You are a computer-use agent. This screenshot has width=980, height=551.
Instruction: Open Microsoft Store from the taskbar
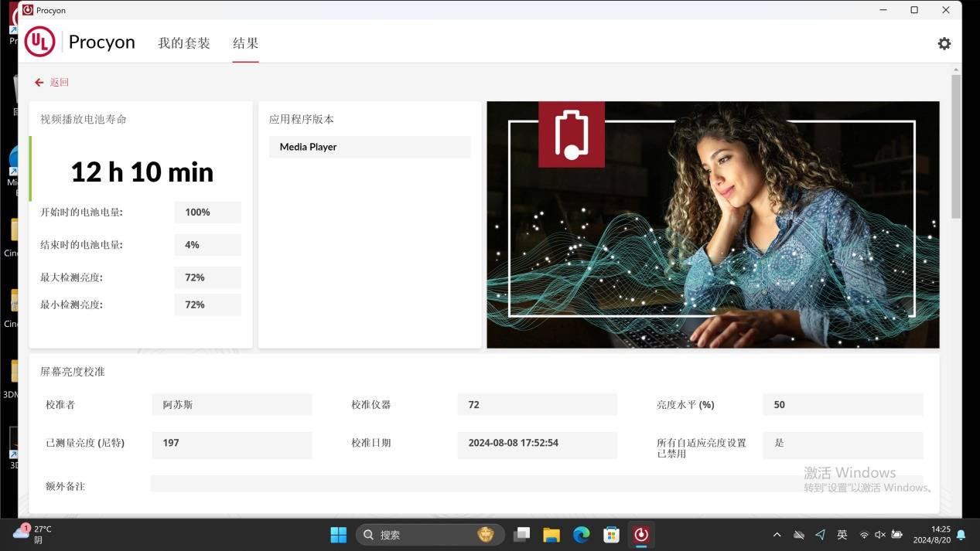point(611,534)
